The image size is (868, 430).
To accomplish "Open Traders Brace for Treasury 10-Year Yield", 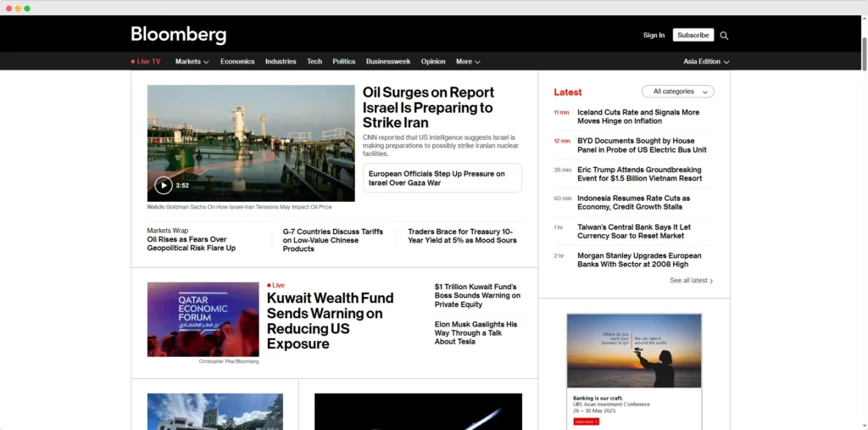I will click(x=462, y=236).
